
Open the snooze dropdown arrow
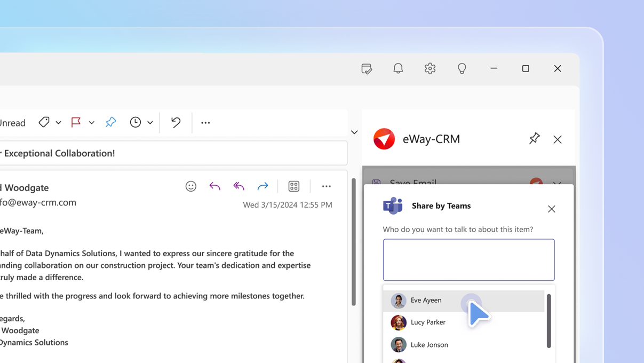[x=150, y=123]
